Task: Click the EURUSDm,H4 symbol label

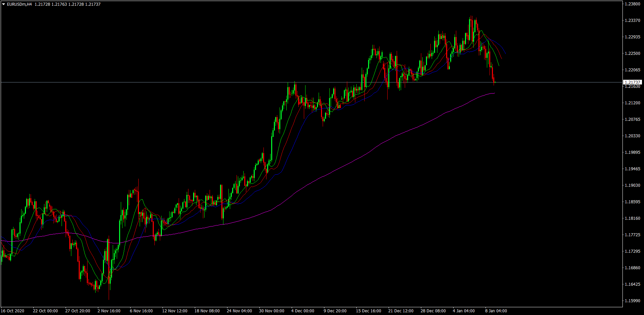Action: (19, 4)
